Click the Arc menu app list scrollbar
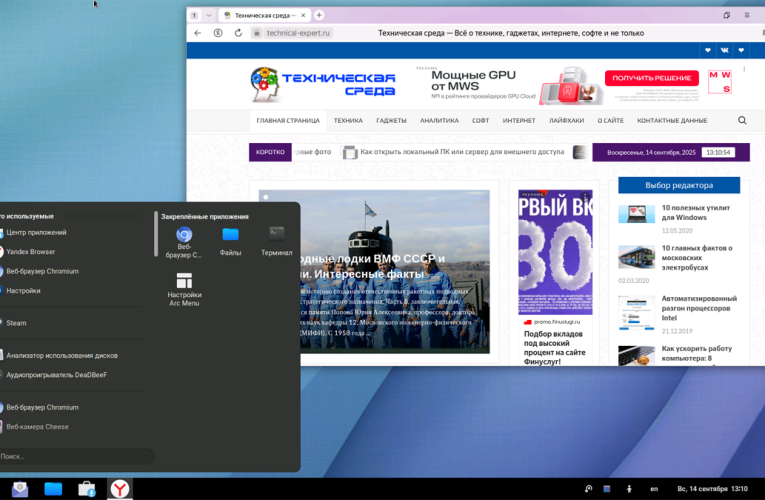 point(156,234)
